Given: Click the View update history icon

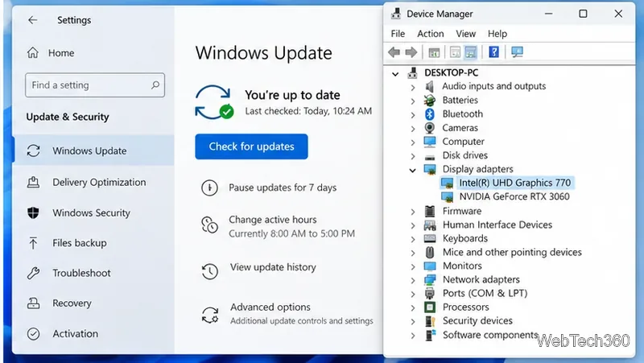Looking at the screenshot, I should pos(209,271).
